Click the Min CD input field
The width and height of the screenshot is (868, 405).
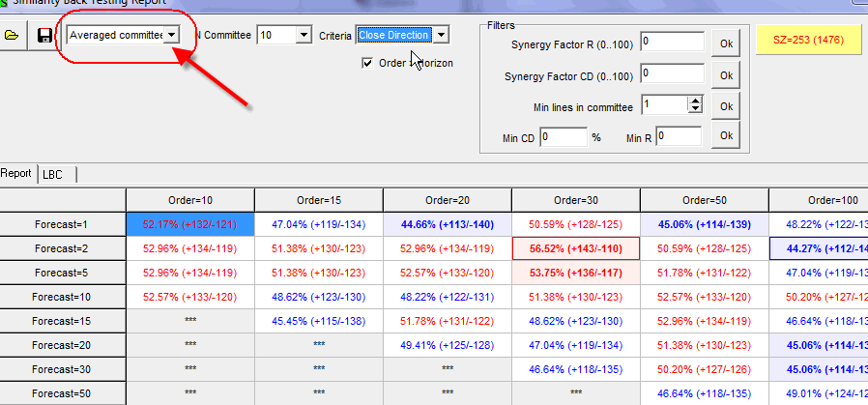click(563, 137)
